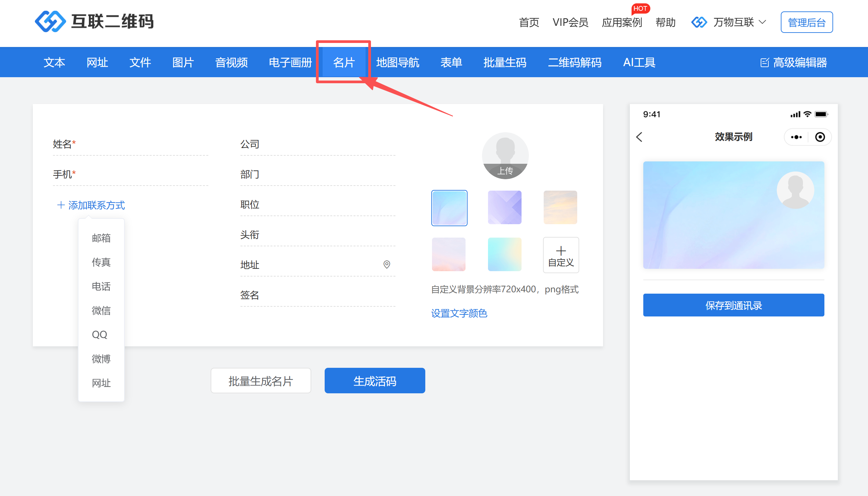
Task: Click the 互联二维码 logo
Action: [94, 21]
